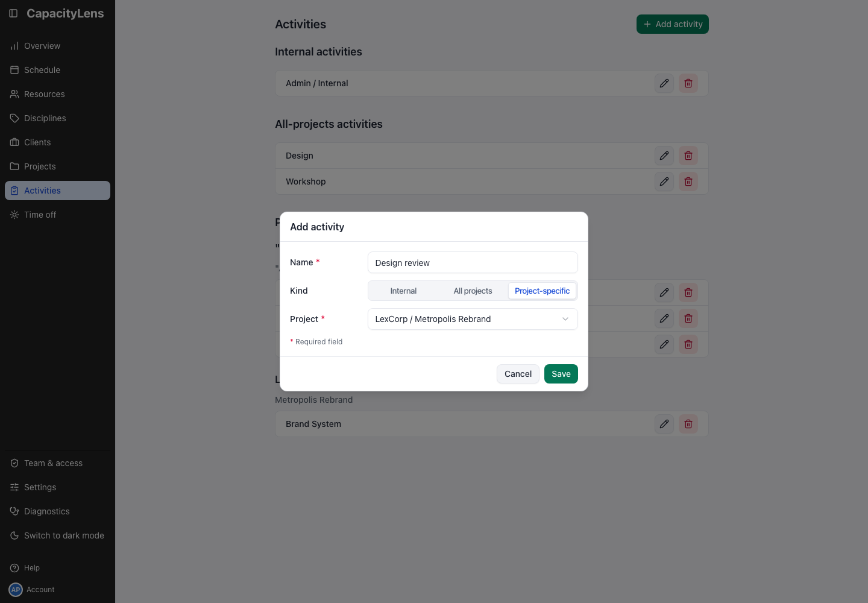Select Activities in the sidebar
Image resolution: width=868 pixels, height=603 pixels.
pyautogui.click(x=57, y=191)
